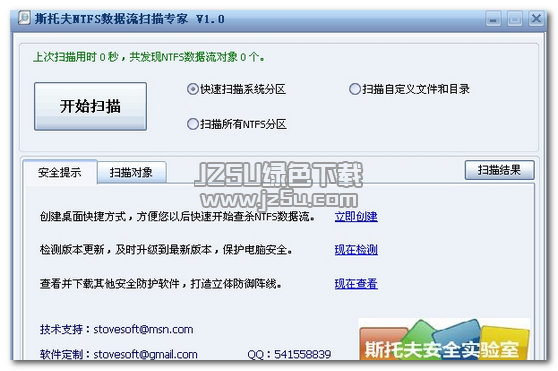
Task: Click the window title 斯托夫NTFS数据流扫描专家 V1.0
Action: (x=130, y=18)
